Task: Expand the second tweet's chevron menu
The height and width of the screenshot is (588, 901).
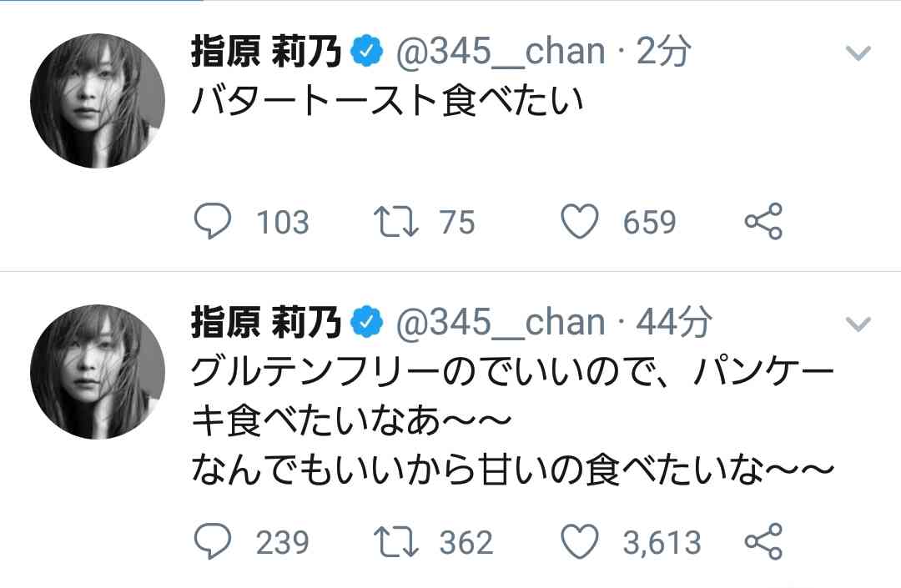Action: [858, 324]
